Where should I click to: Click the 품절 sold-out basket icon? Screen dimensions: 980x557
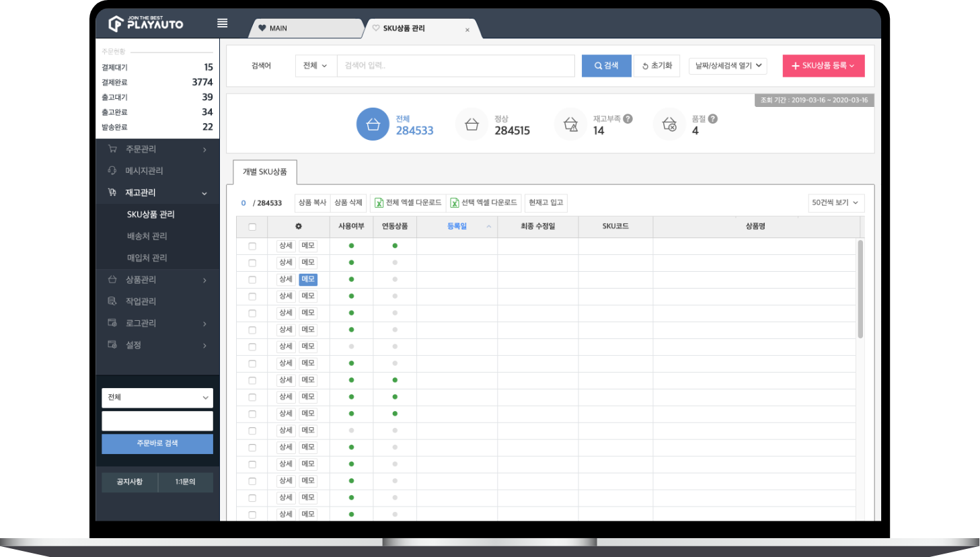669,124
